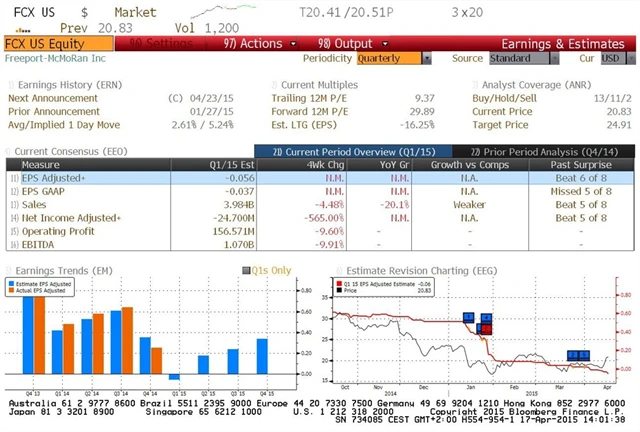Click the red Q1 15 EPS Adjusted Estimate swatch
Viewport: 640px width, 432px height.
[339, 284]
